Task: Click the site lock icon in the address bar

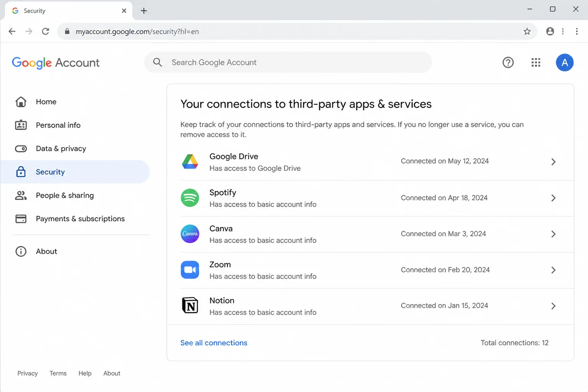Action: tap(67, 31)
